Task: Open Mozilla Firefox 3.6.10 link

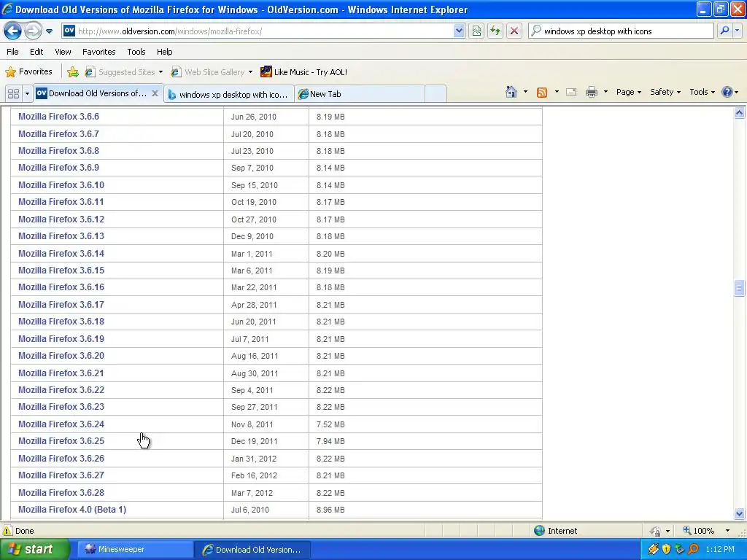Action: point(61,184)
